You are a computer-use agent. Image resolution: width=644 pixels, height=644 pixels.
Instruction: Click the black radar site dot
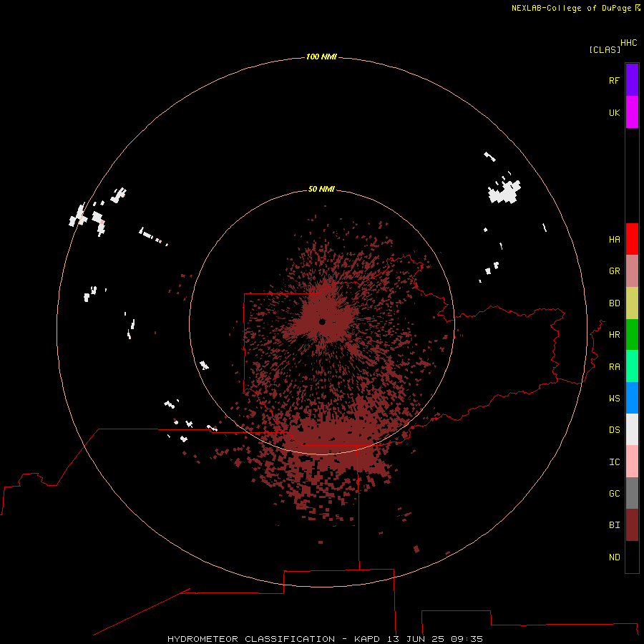point(322,321)
